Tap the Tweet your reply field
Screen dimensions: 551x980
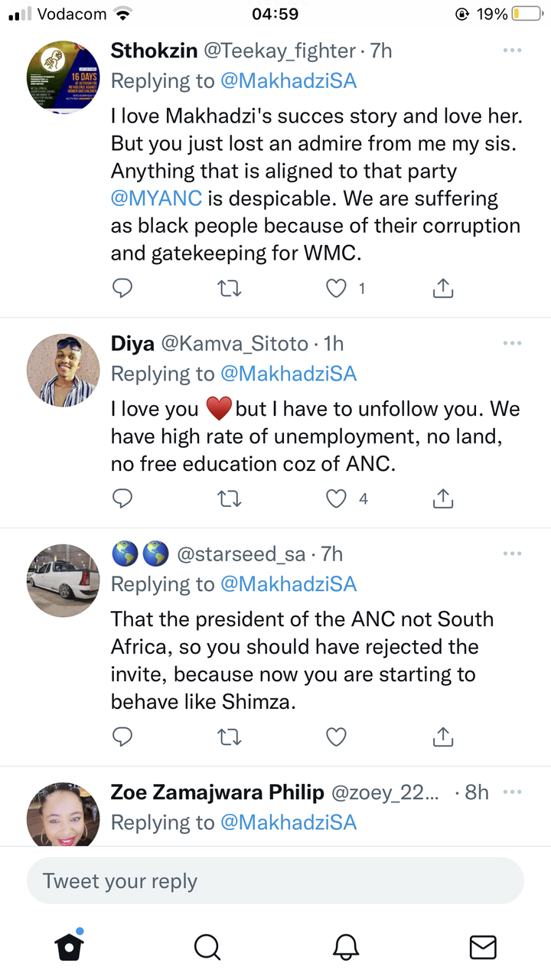pyautogui.click(x=275, y=881)
